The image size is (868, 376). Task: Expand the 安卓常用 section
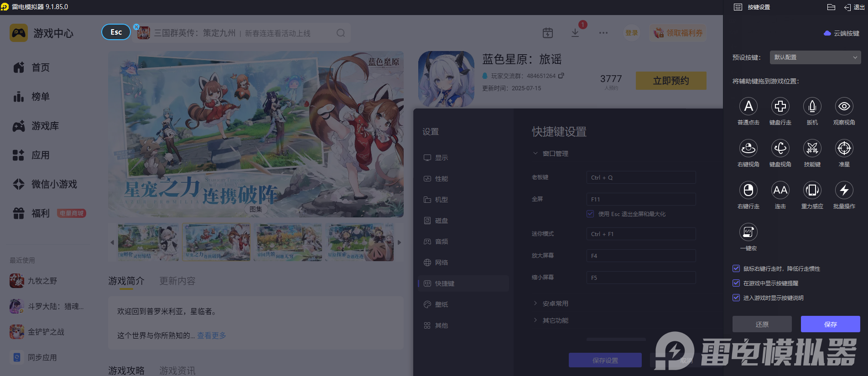click(551, 304)
